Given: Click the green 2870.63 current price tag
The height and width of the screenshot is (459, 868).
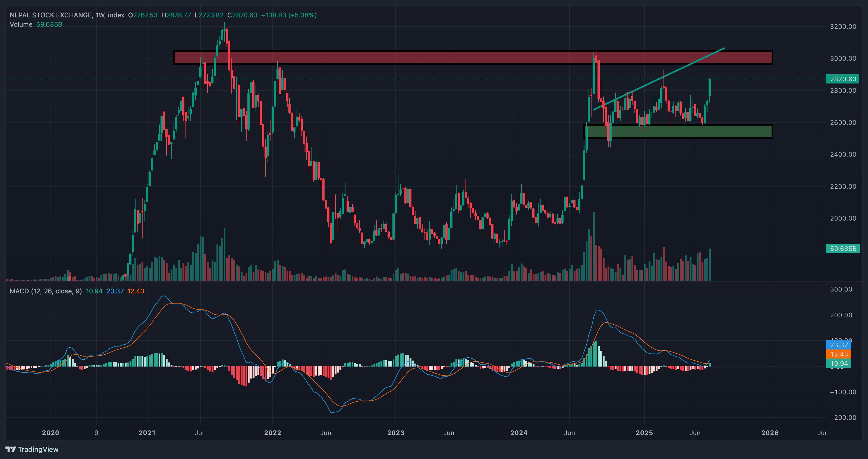Looking at the screenshot, I should coord(842,79).
